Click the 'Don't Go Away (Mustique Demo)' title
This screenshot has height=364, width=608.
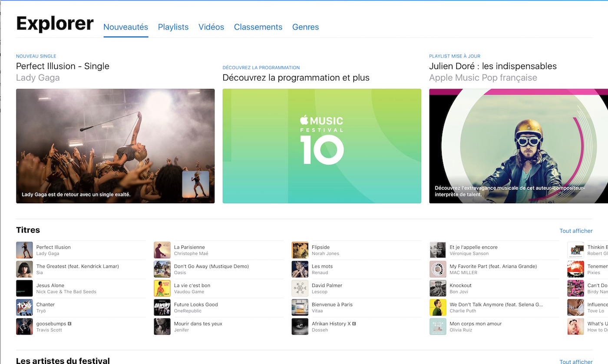(211, 266)
